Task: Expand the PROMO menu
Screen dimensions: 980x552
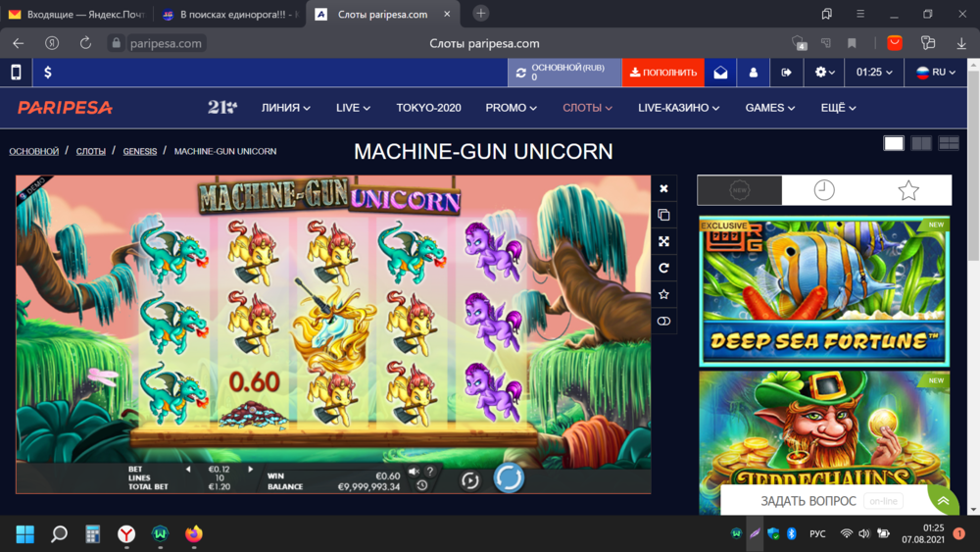Action: pyautogui.click(x=512, y=108)
